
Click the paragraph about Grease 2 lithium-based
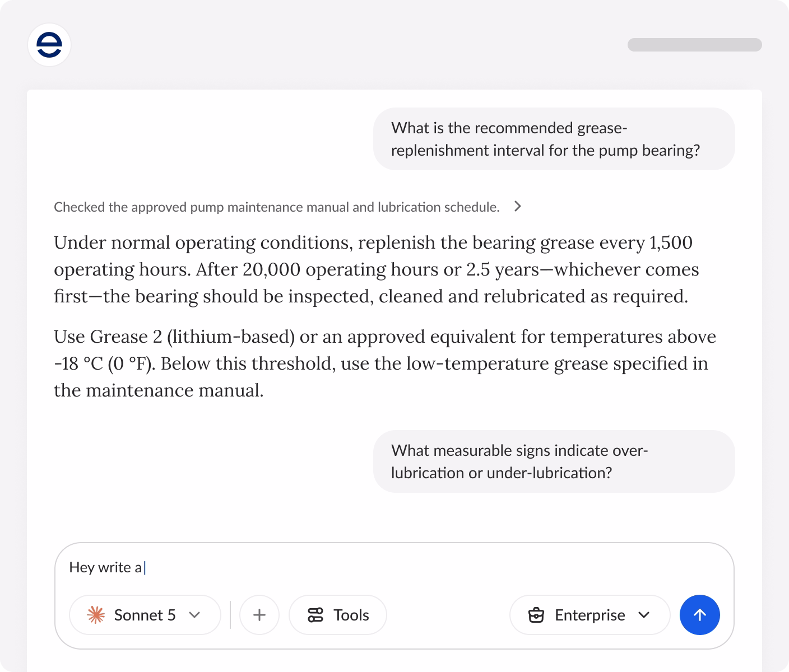pyautogui.click(x=385, y=363)
